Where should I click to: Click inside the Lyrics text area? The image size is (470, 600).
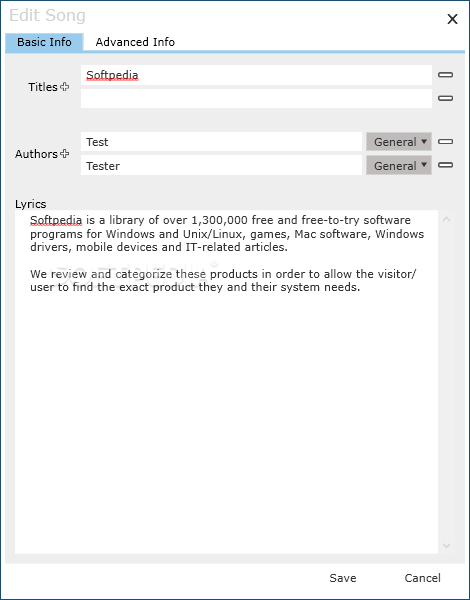click(x=226, y=382)
